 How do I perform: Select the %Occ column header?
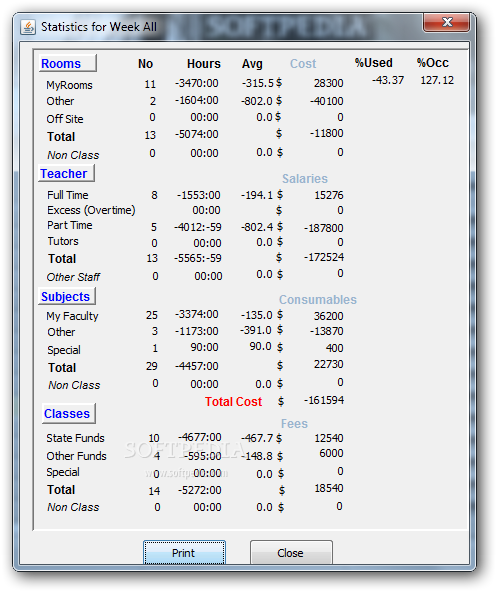[433, 63]
